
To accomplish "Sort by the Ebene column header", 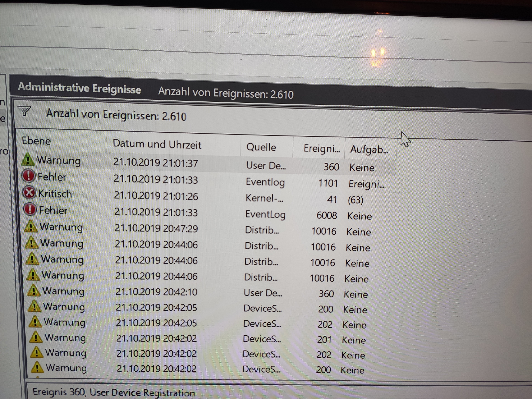I will 36,141.
